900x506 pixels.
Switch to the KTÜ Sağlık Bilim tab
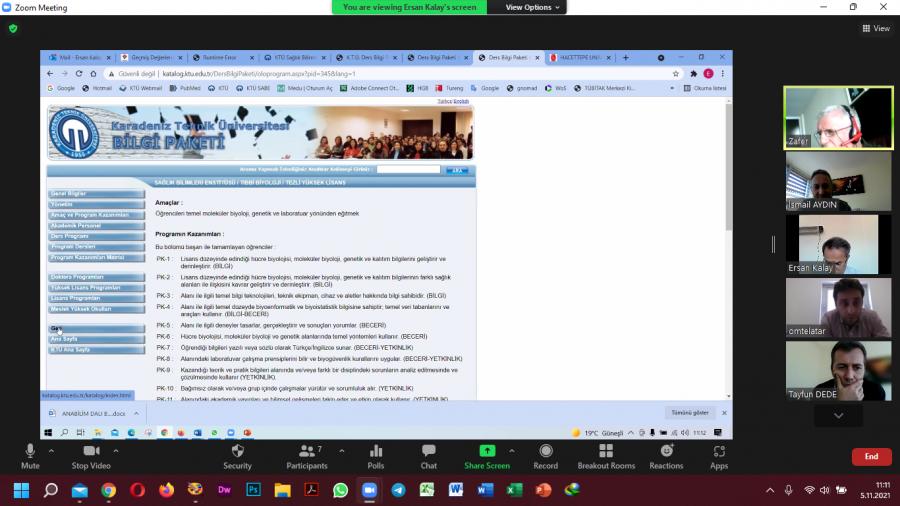(295, 57)
